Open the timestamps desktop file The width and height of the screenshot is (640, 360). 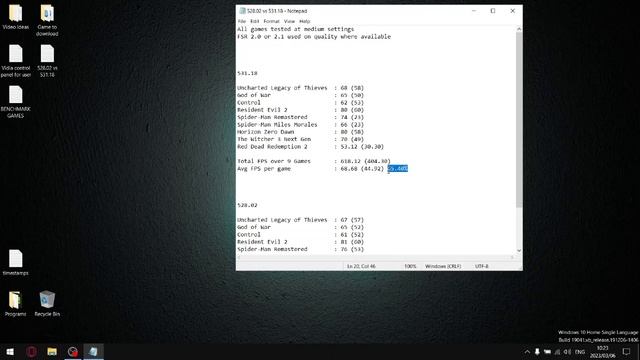(x=16, y=262)
